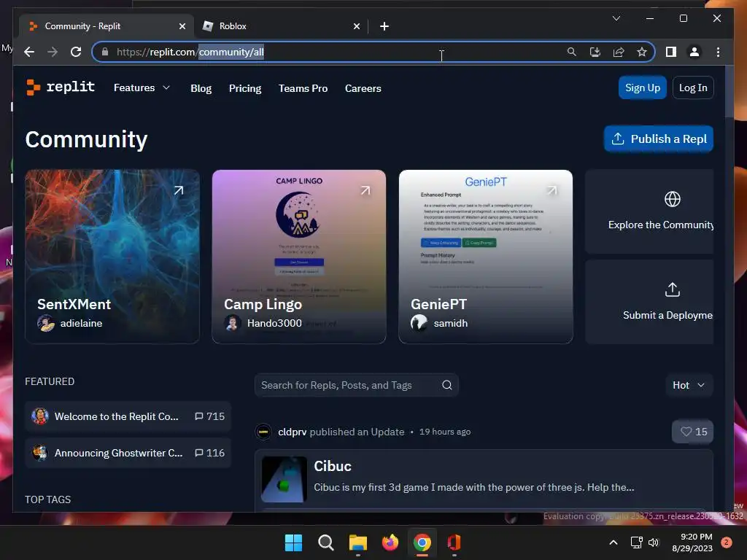Viewport: 747px width, 560px height.
Task: Click the 715 comments count
Action: point(209,416)
